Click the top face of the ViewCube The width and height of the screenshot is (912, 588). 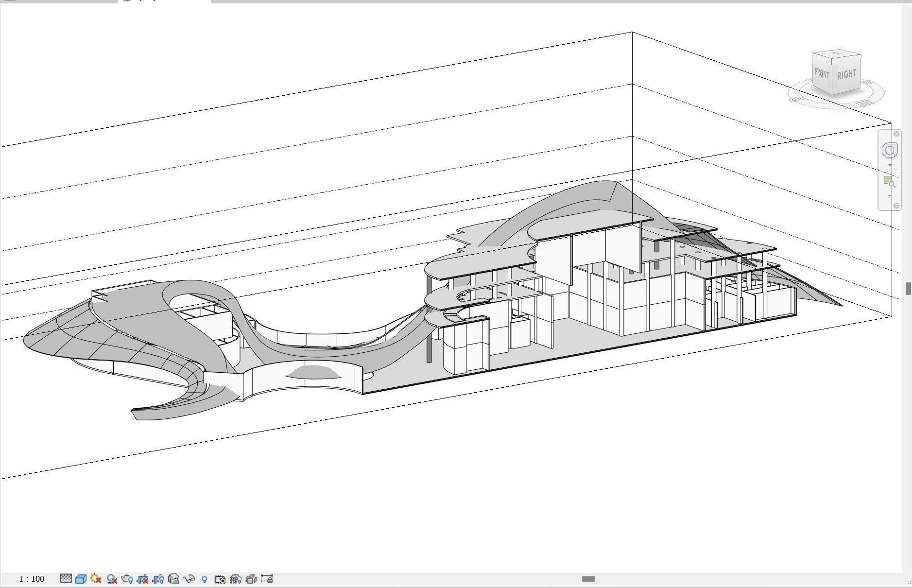(837, 52)
